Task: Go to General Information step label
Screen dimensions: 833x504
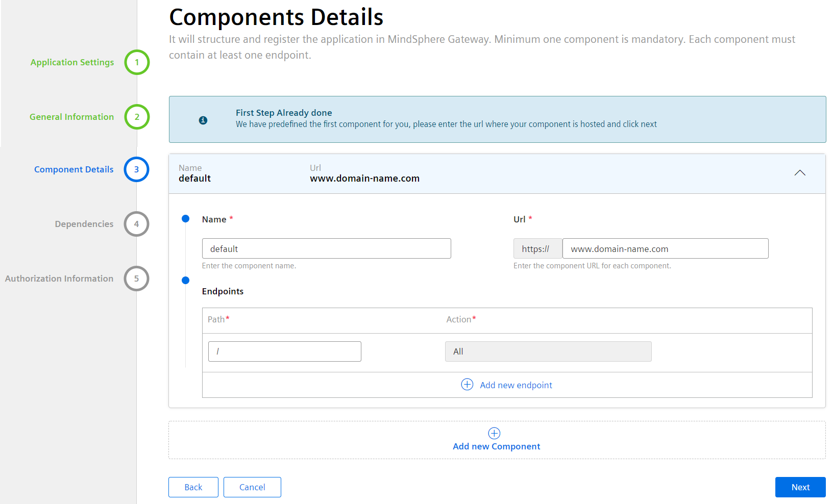Action: 71,117
